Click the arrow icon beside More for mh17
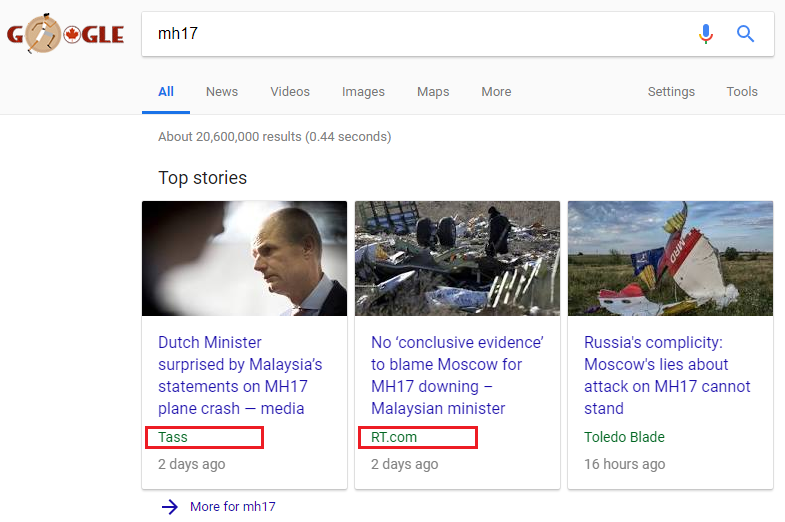 (x=170, y=506)
